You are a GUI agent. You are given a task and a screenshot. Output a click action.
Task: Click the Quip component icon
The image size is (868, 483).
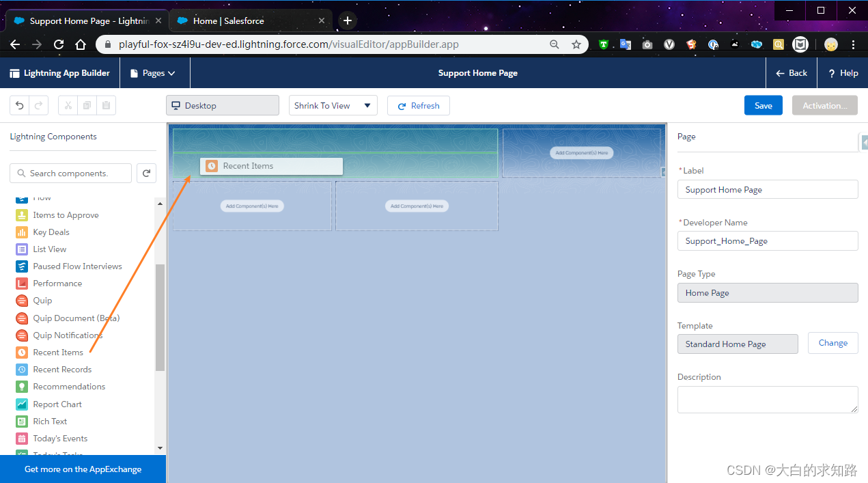tap(21, 301)
